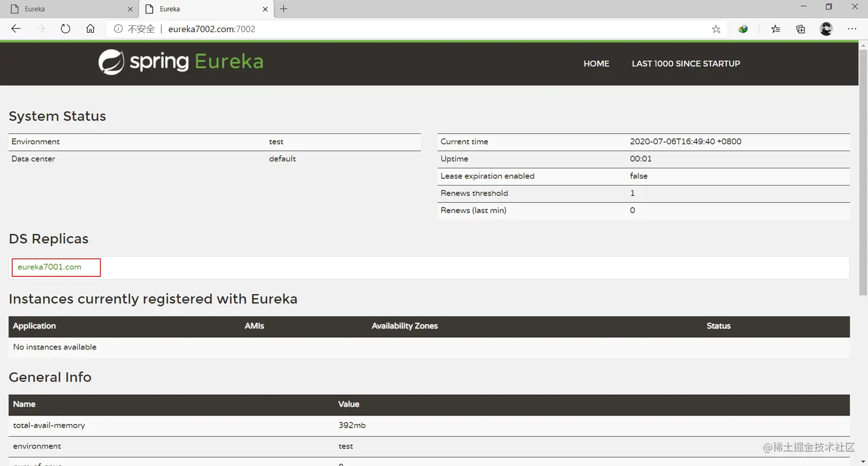Restore down the browser window

click(x=828, y=7)
